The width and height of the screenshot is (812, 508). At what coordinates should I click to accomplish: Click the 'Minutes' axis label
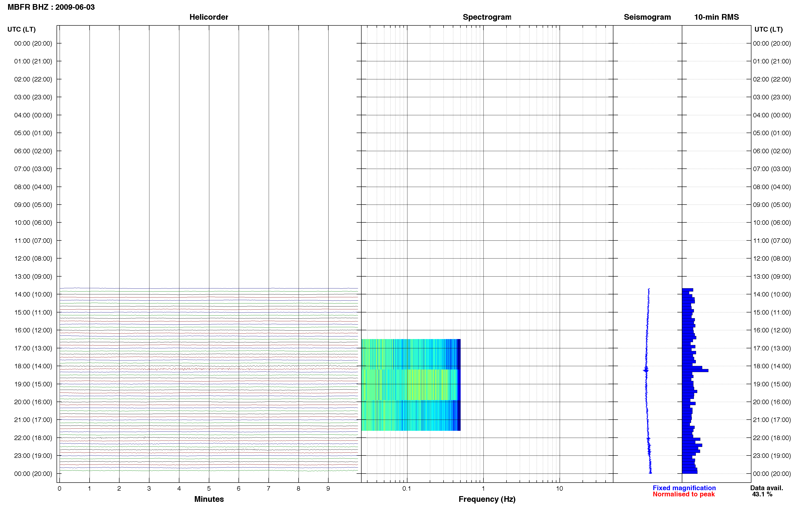209,499
